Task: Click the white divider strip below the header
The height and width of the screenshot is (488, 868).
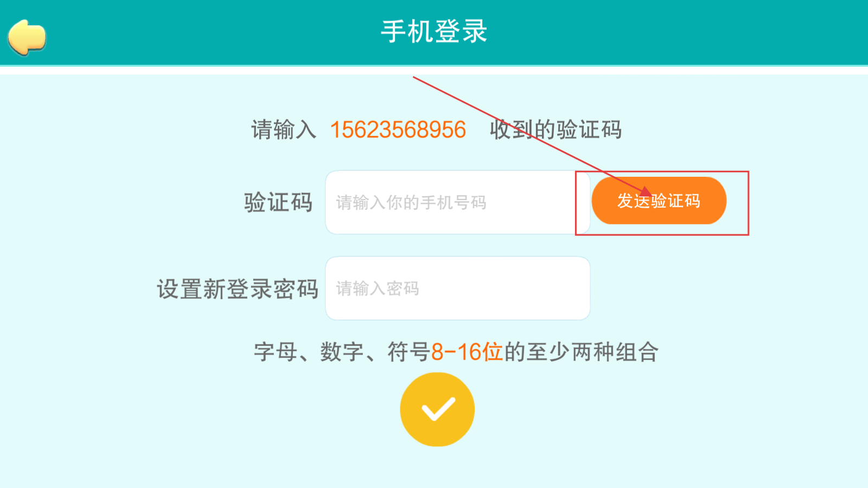Action: 434,70
